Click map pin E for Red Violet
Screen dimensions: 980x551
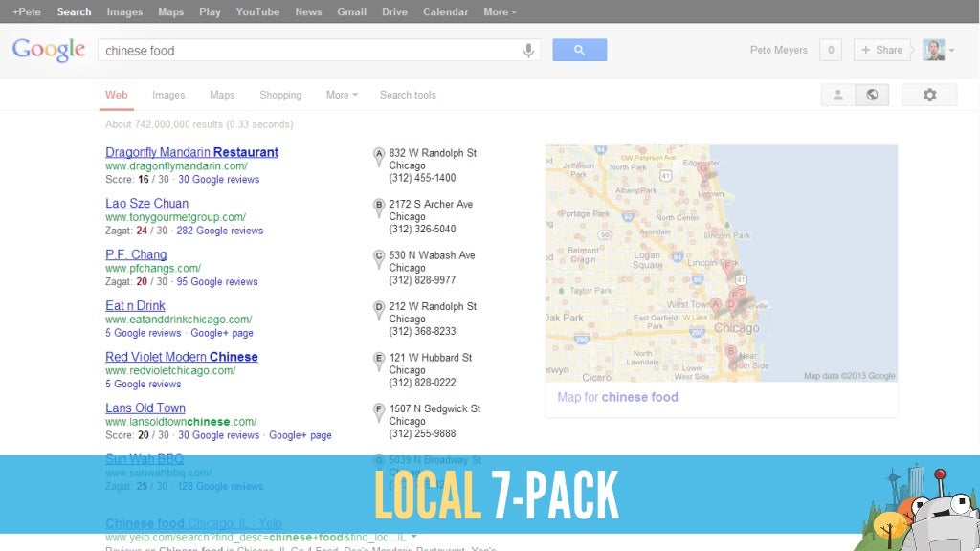click(x=379, y=361)
